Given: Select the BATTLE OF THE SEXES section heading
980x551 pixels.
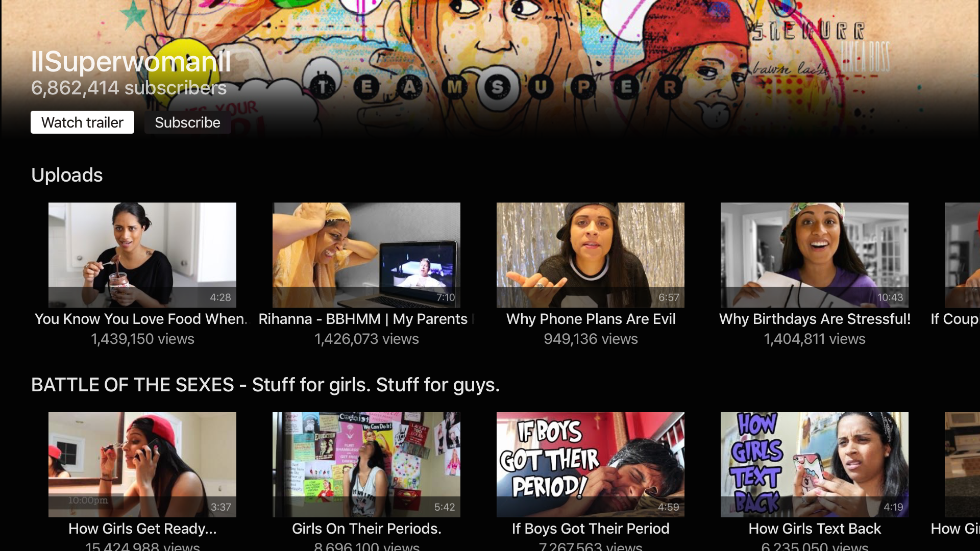Looking at the screenshot, I should pyautogui.click(x=265, y=385).
